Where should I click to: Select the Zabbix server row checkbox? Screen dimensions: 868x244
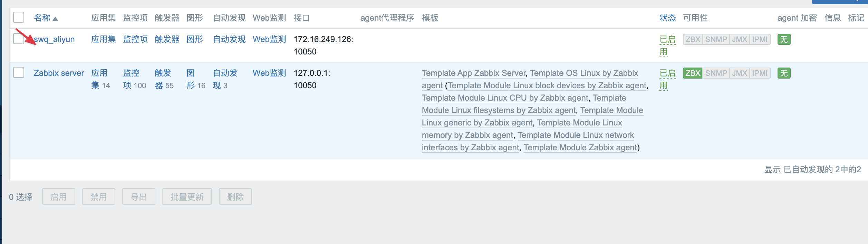19,72
